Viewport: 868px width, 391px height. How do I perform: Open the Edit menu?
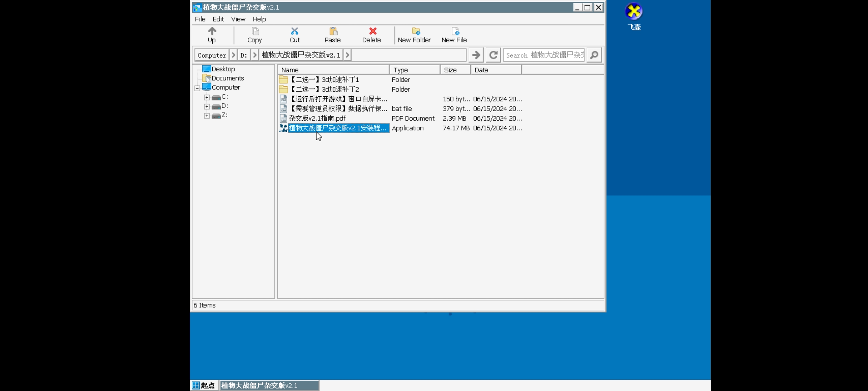[x=218, y=19]
